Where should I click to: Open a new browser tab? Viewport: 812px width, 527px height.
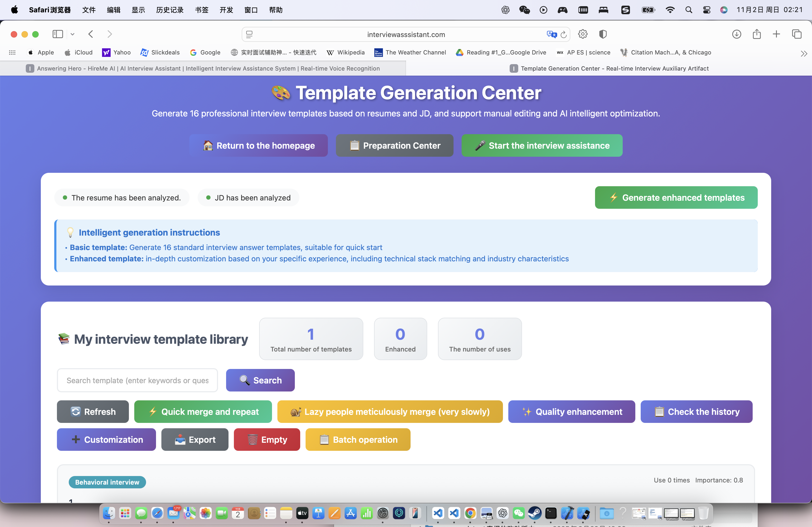tap(776, 34)
